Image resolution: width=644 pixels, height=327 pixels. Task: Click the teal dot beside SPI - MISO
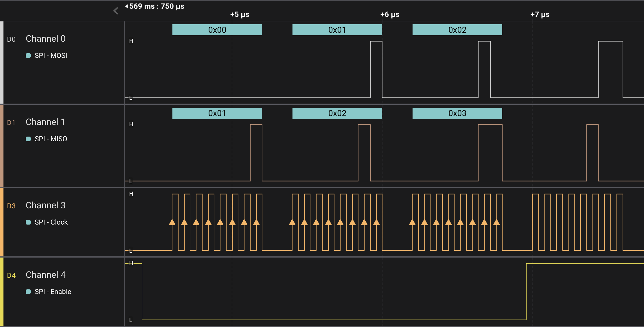28,139
